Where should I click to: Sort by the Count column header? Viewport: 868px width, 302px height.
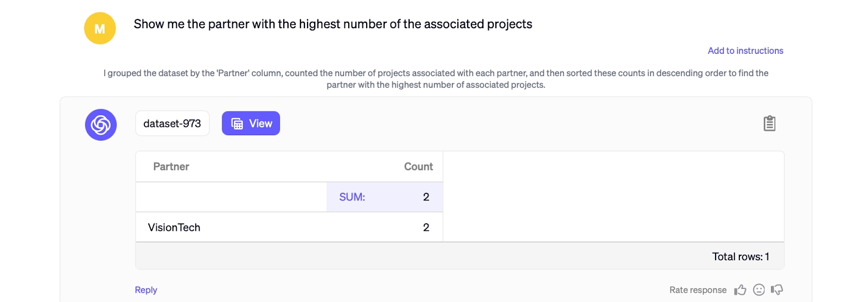[418, 167]
